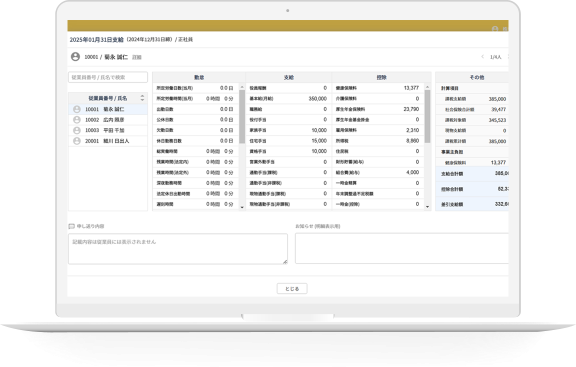Click the 13,377 value under 事業主負担

click(498, 162)
